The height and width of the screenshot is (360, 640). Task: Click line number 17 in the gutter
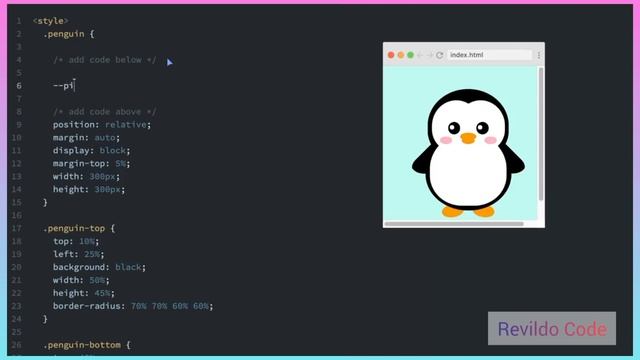16,229
